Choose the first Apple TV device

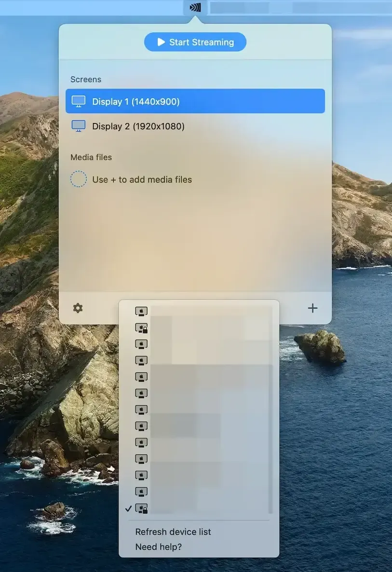point(199,311)
